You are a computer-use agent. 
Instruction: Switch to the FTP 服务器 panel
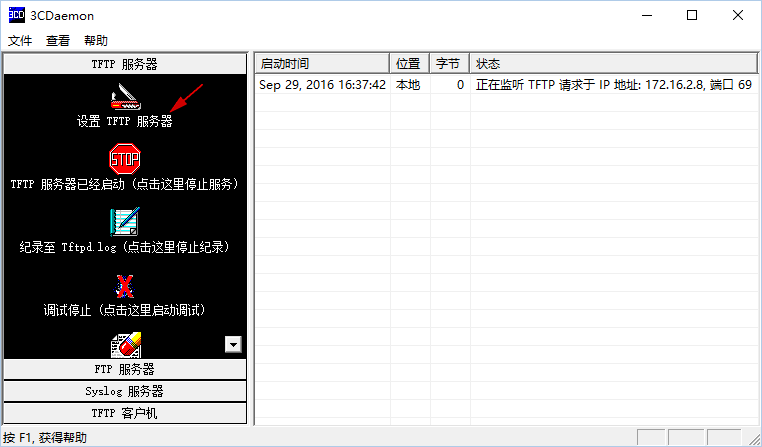tap(125, 369)
